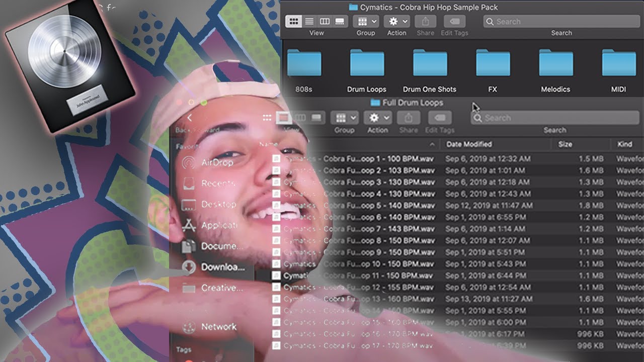
Task: Select file Loop 4 - 130 BPM.wav
Action: tap(354, 194)
